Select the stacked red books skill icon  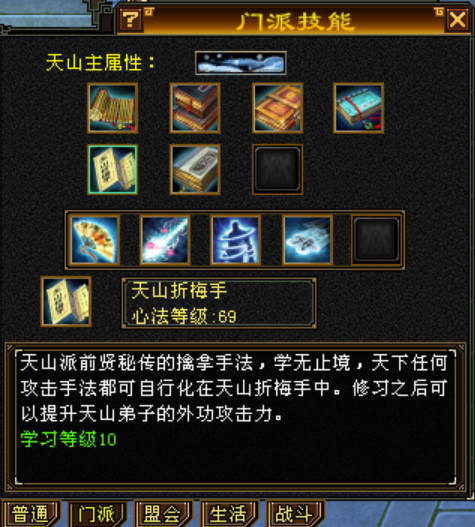pos(195,108)
